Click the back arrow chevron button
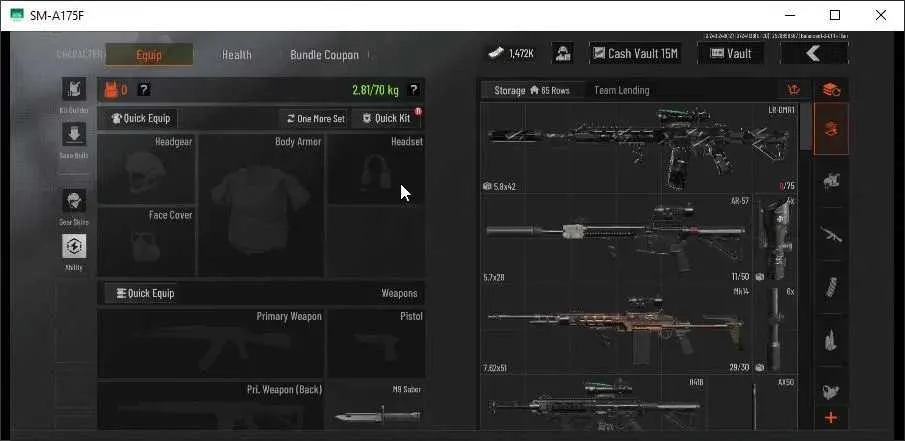905x441 pixels. (x=814, y=54)
